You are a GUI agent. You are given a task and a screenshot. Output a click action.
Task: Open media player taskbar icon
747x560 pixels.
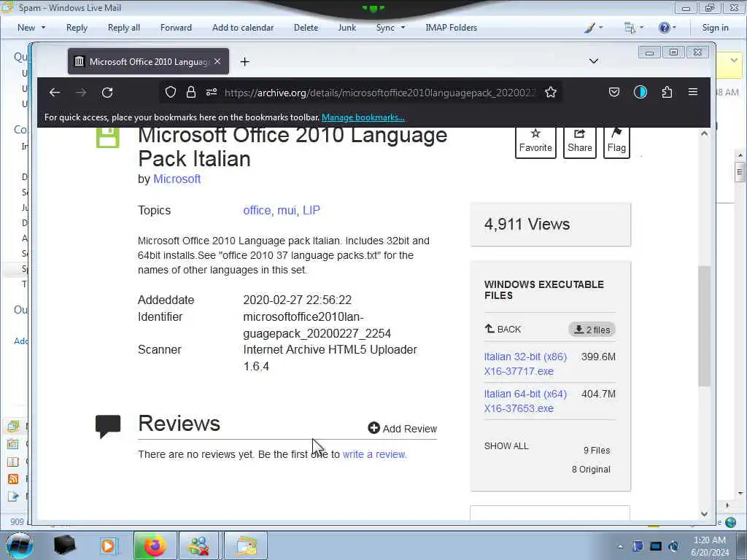point(108,545)
